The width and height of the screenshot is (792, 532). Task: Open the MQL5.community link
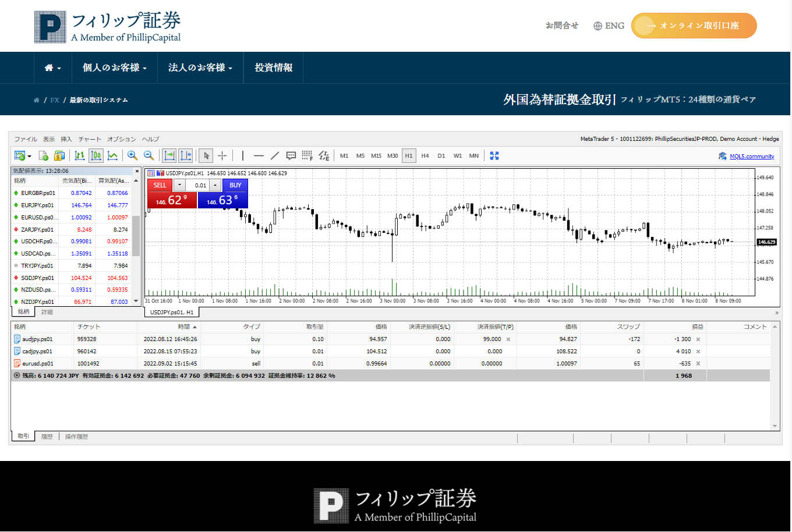[x=752, y=156]
